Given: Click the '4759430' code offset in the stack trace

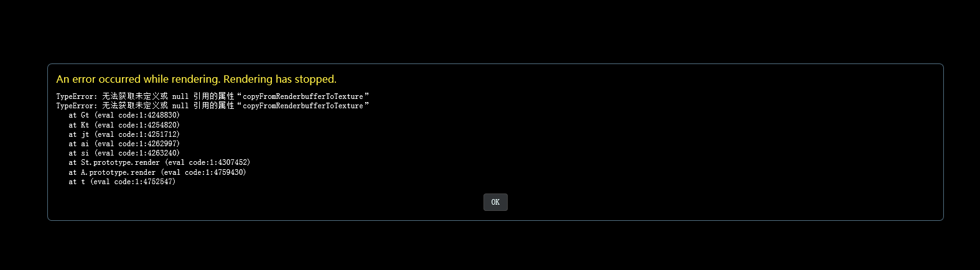Looking at the screenshot, I should coord(228,172).
